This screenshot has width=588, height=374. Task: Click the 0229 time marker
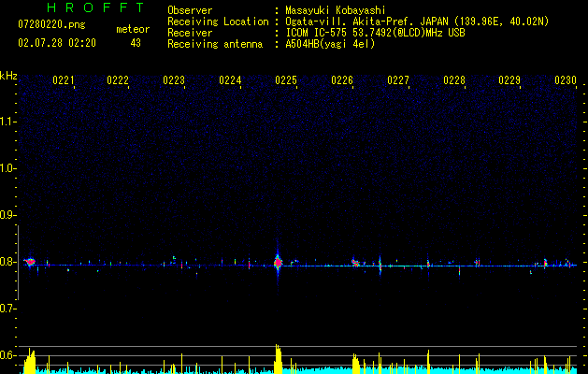509,80
